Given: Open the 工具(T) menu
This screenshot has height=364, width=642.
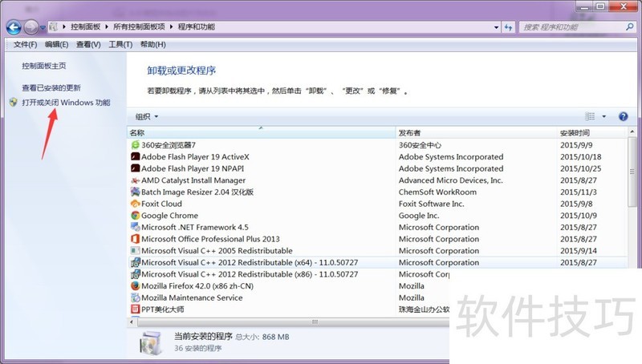Looking at the screenshot, I should point(120,45).
